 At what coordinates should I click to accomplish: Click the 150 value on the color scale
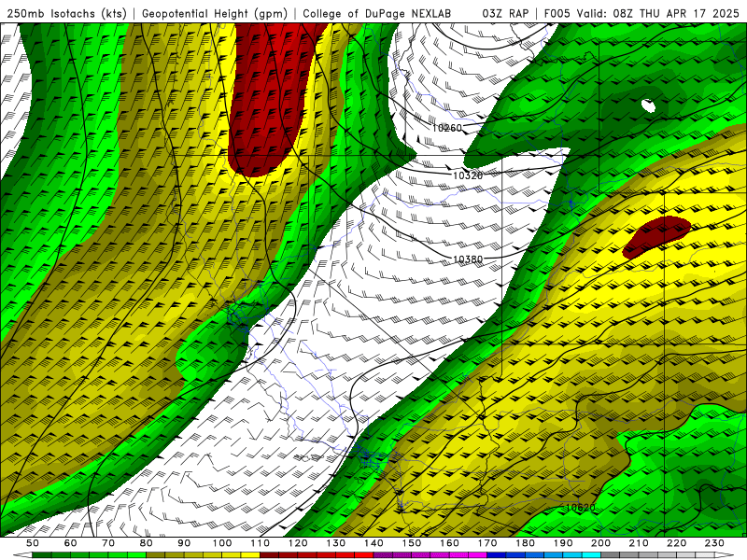[412, 543]
